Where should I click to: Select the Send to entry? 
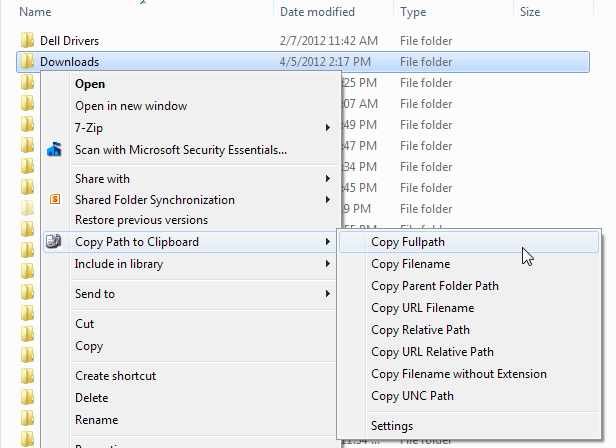click(x=95, y=294)
